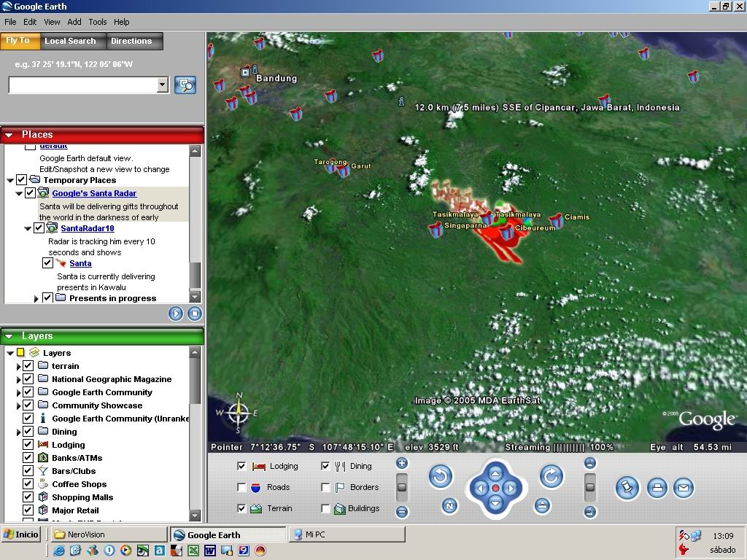Click the search magnifier button

[185, 85]
